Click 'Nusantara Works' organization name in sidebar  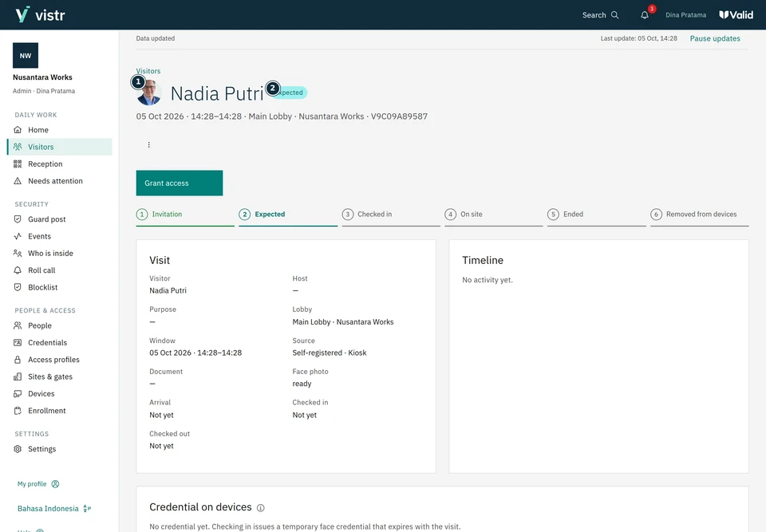tap(42, 77)
